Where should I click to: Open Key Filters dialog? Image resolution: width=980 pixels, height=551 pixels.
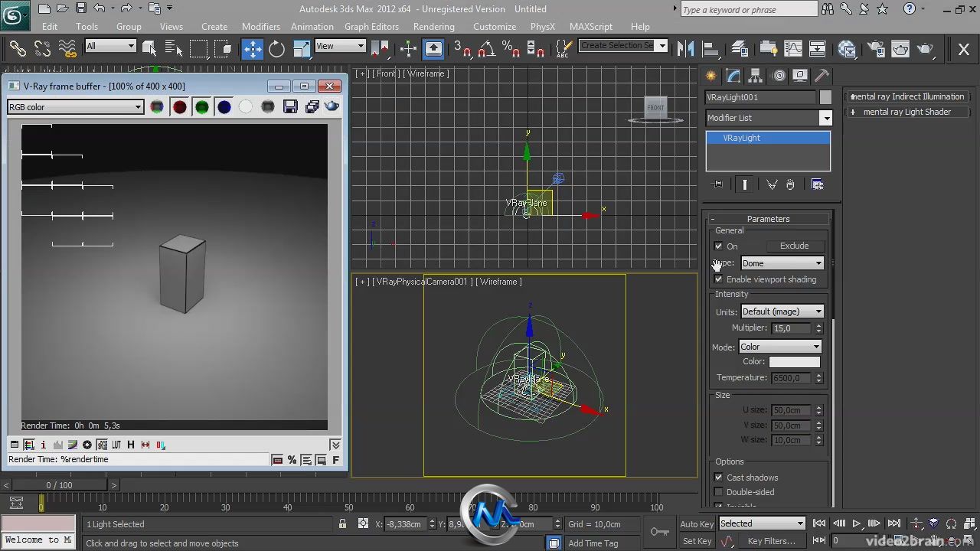pos(772,541)
